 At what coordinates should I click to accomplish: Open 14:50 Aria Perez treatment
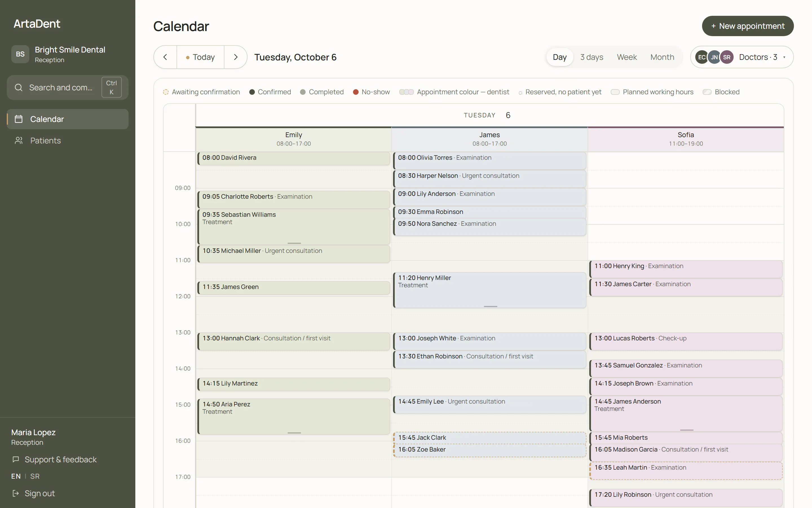point(294,417)
